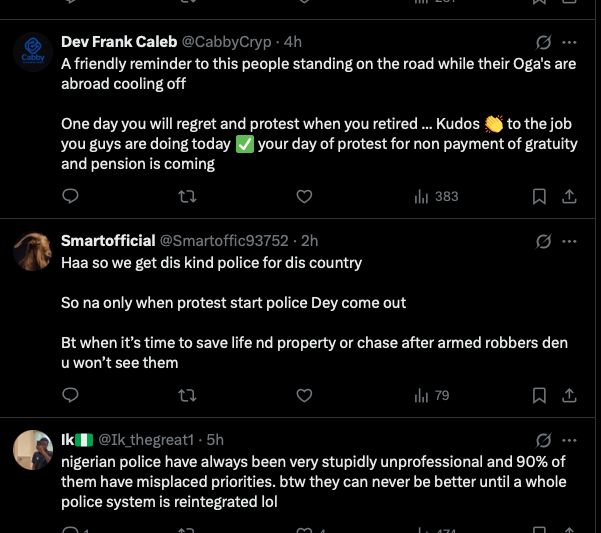Click Ik's profile avatar

point(32,451)
